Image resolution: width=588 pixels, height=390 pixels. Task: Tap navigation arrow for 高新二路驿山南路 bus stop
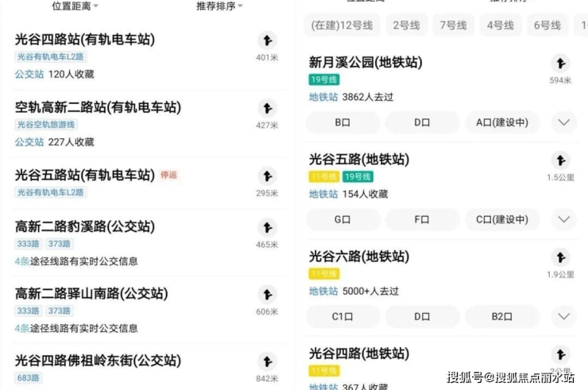click(267, 295)
